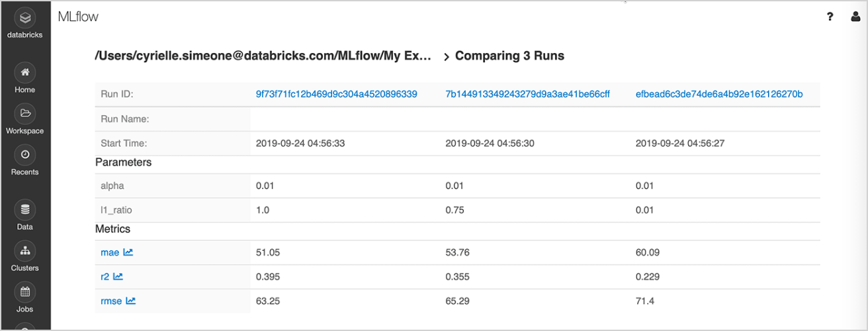Click the help question mark icon

coord(830,17)
